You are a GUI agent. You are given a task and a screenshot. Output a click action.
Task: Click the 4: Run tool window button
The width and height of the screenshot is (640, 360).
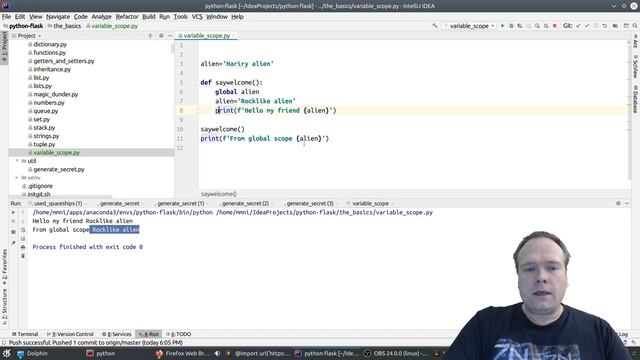point(149,334)
